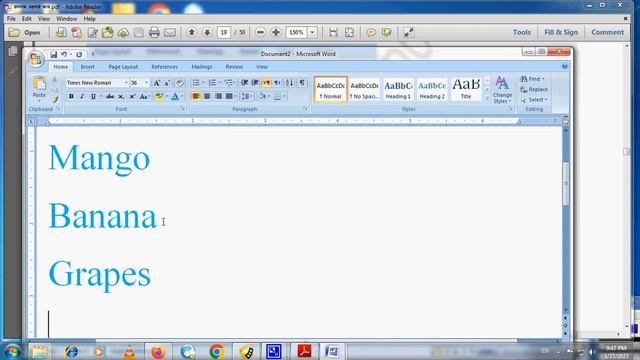Screen dimensions: 640x360
Task: Select the Title style
Action: coord(466,89)
